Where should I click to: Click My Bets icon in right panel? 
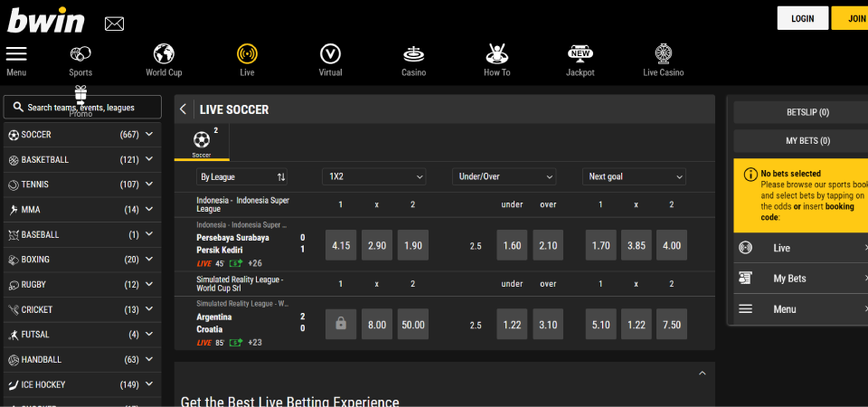pyautogui.click(x=746, y=278)
